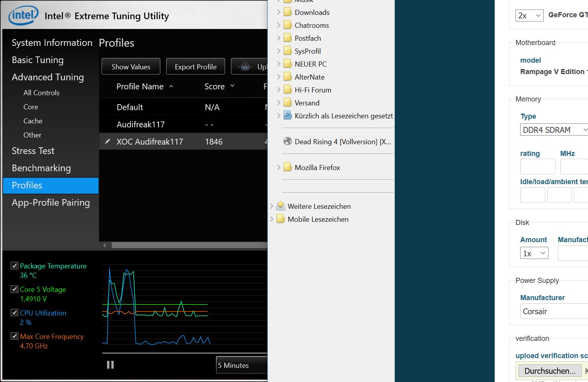Click the Mozilla Firefox folder icon
The height and width of the screenshot is (382, 588).
pos(288,167)
